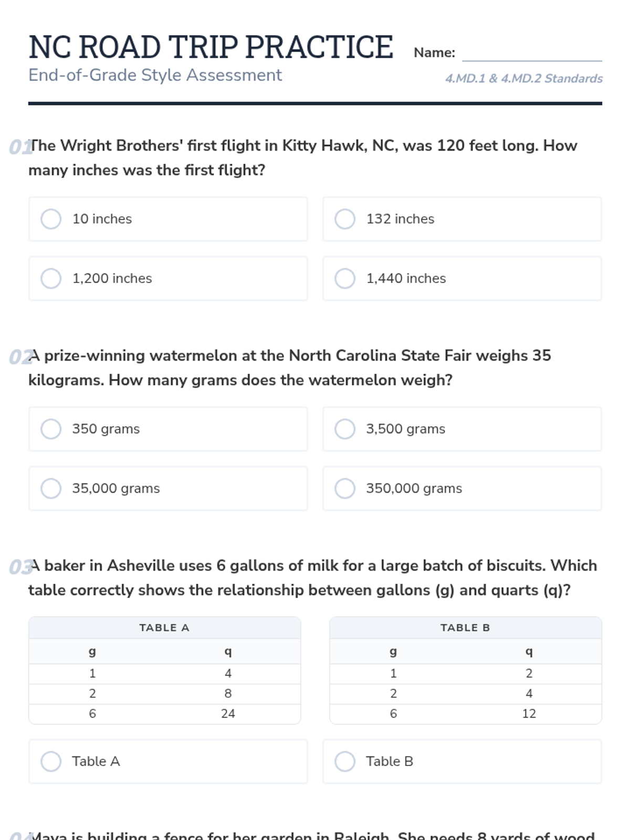Pick the 1,200 inches answer
The height and width of the screenshot is (840, 630).
(x=51, y=278)
